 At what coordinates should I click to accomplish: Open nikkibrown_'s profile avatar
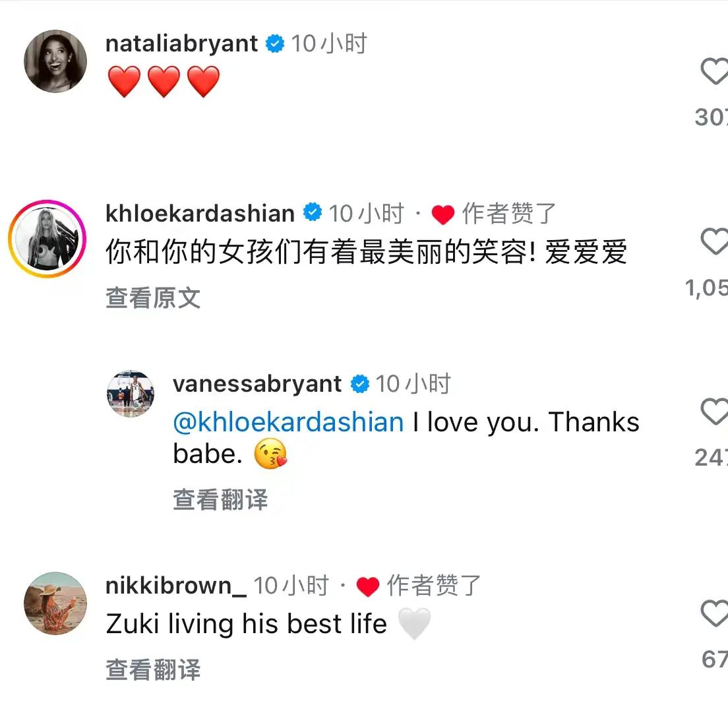pyautogui.click(x=55, y=603)
